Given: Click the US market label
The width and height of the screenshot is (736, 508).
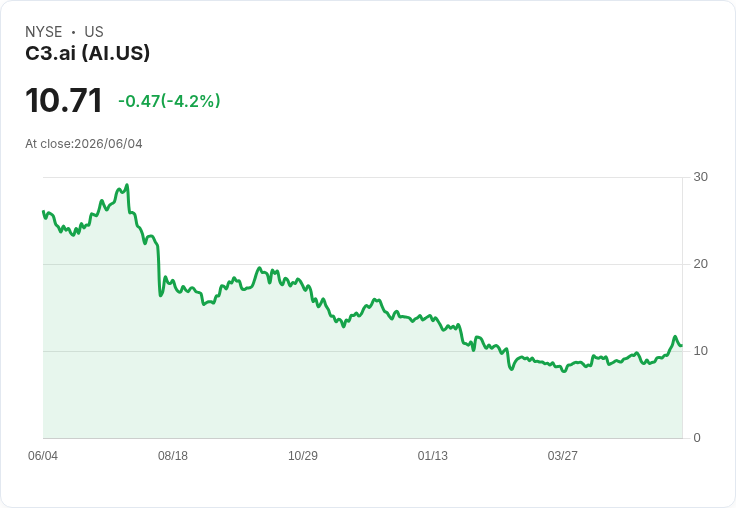Looking at the screenshot, I should (x=94, y=31).
